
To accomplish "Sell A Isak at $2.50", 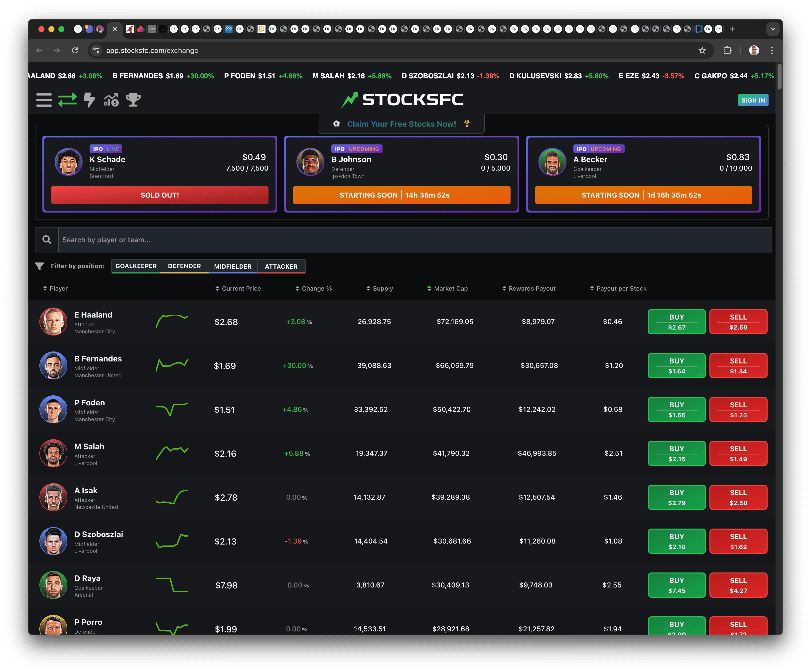I will (x=738, y=497).
